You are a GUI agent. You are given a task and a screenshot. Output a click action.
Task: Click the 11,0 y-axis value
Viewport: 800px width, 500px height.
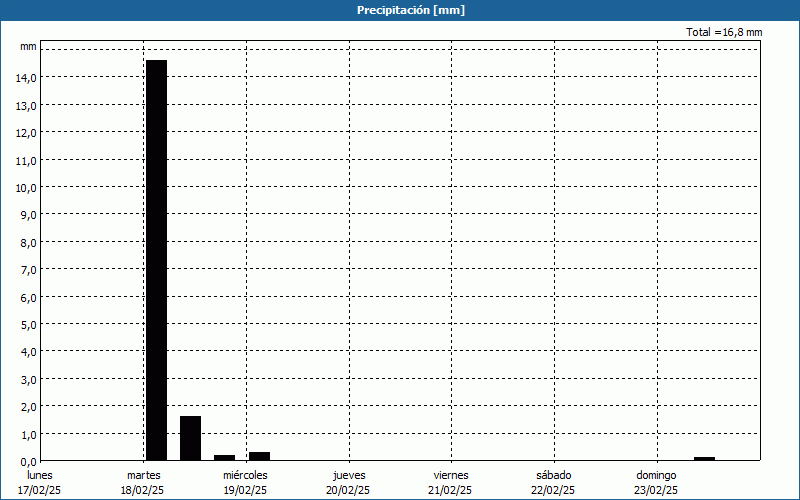click(26, 161)
